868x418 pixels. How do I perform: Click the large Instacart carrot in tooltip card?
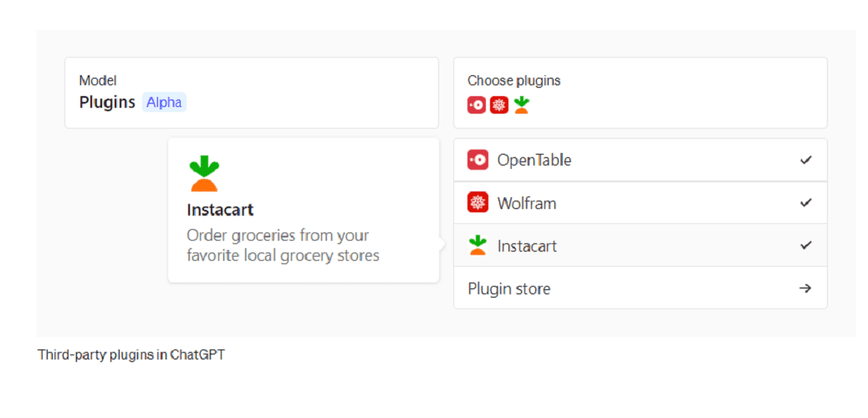click(204, 174)
